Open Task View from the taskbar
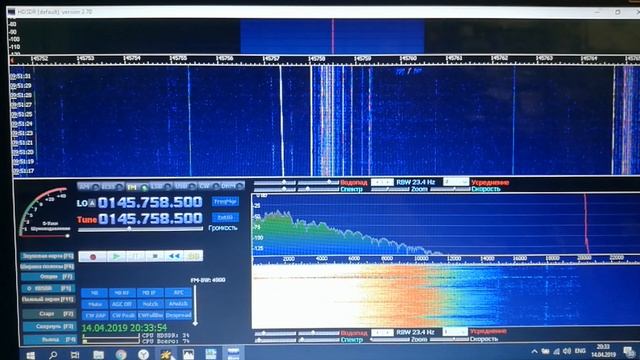This screenshot has width=640, height=360. click(x=75, y=355)
